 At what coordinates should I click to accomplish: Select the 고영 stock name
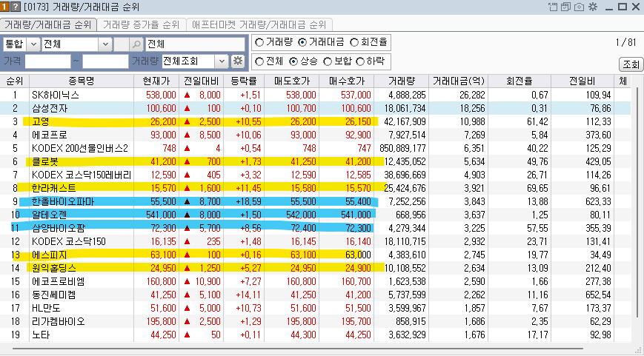pos(40,122)
